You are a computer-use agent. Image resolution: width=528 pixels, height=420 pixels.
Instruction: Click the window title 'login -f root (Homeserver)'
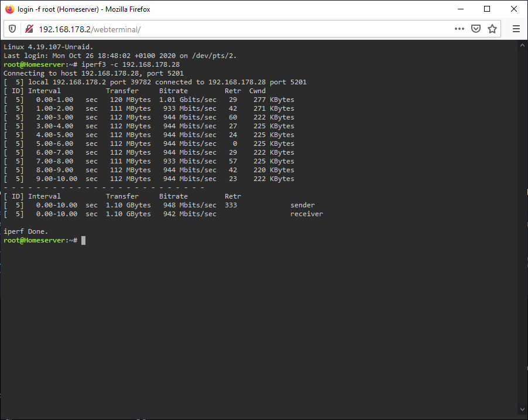click(58, 9)
